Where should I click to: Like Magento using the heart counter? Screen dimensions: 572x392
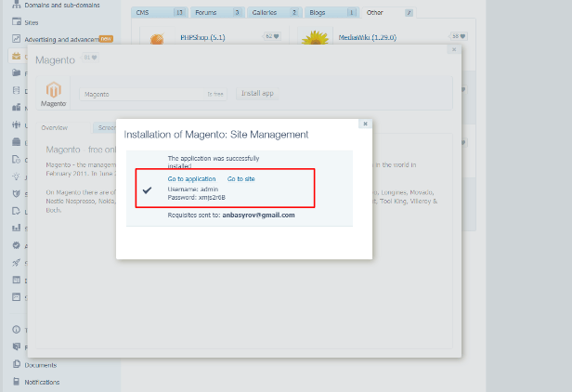tap(91, 58)
